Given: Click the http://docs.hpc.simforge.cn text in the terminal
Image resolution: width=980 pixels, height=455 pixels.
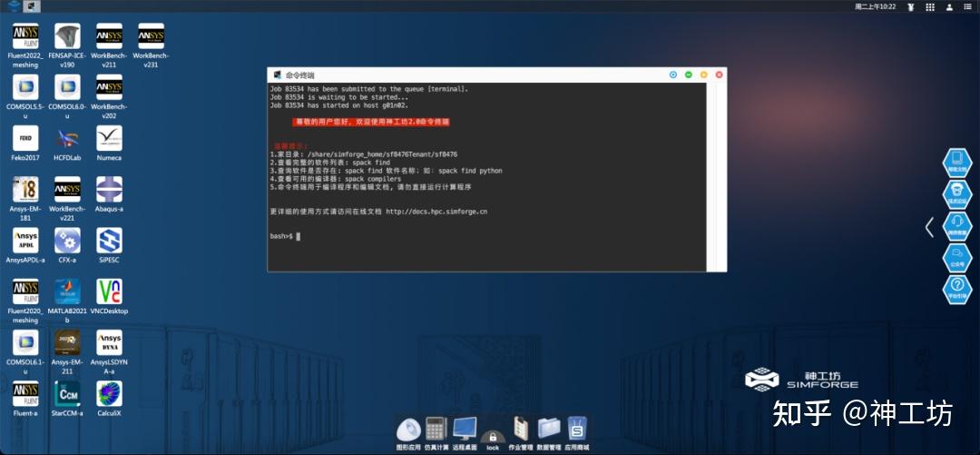Looking at the screenshot, I should tap(436, 212).
